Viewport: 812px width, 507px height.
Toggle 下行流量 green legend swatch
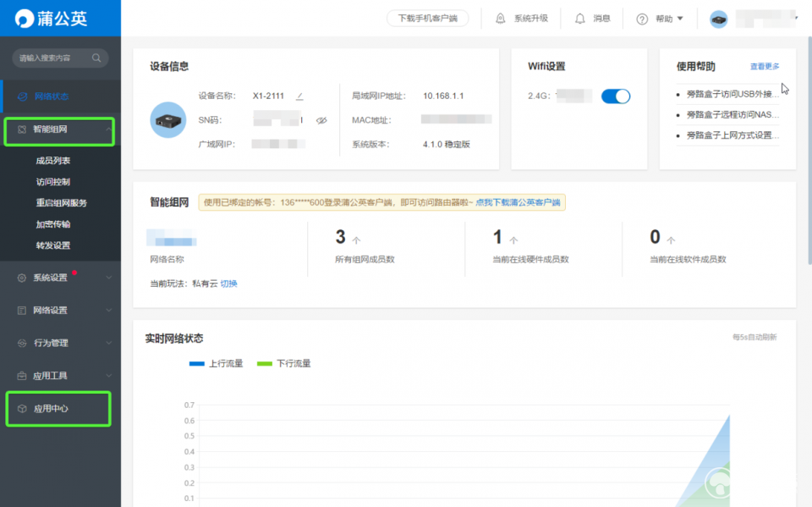click(x=265, y=364)
